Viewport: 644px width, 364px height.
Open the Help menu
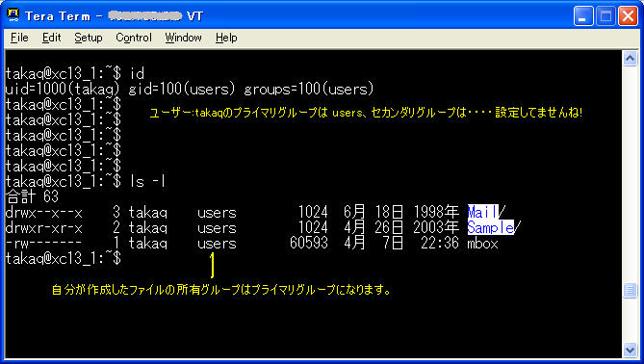[226, 38]
